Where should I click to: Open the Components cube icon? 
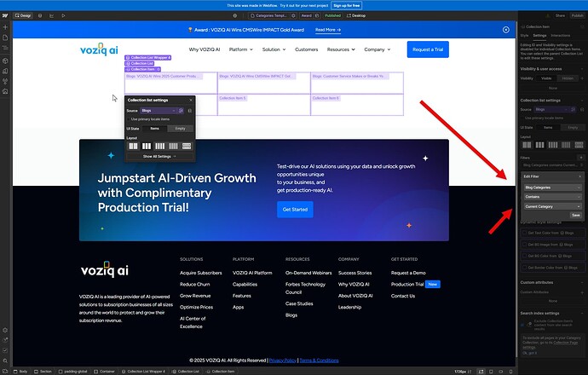click(x=5, y=61)
